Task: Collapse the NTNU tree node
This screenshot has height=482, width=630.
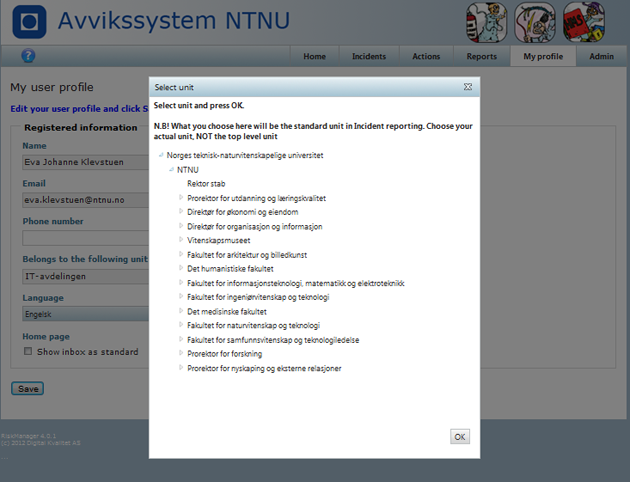Action: tap(171, 170)
